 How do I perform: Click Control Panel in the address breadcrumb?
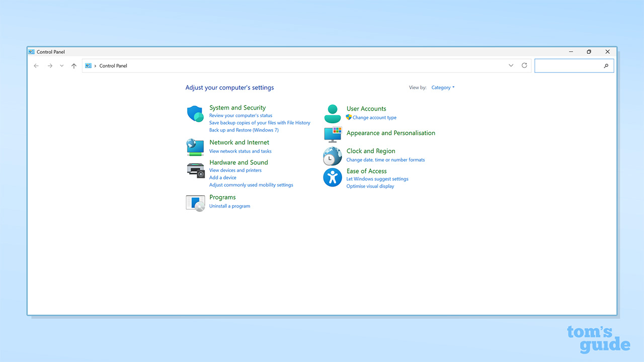(113, 66)
